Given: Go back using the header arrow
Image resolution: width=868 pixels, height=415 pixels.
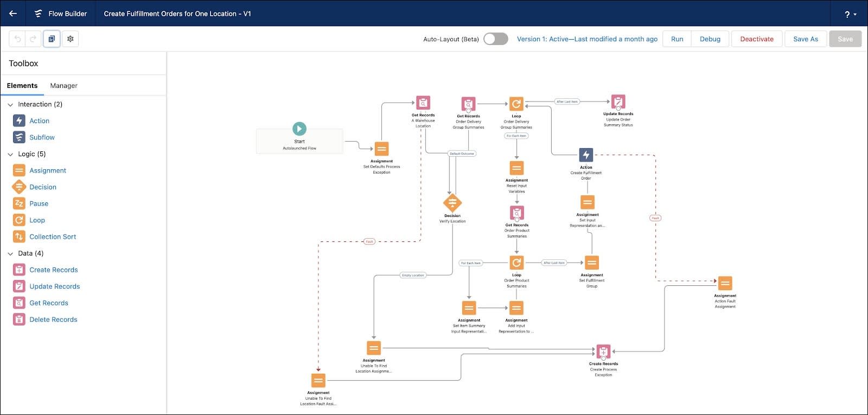Looking at the screenshot, I should 13,14.
